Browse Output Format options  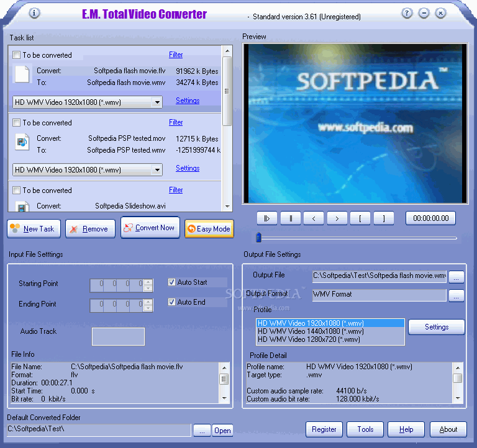457,295
